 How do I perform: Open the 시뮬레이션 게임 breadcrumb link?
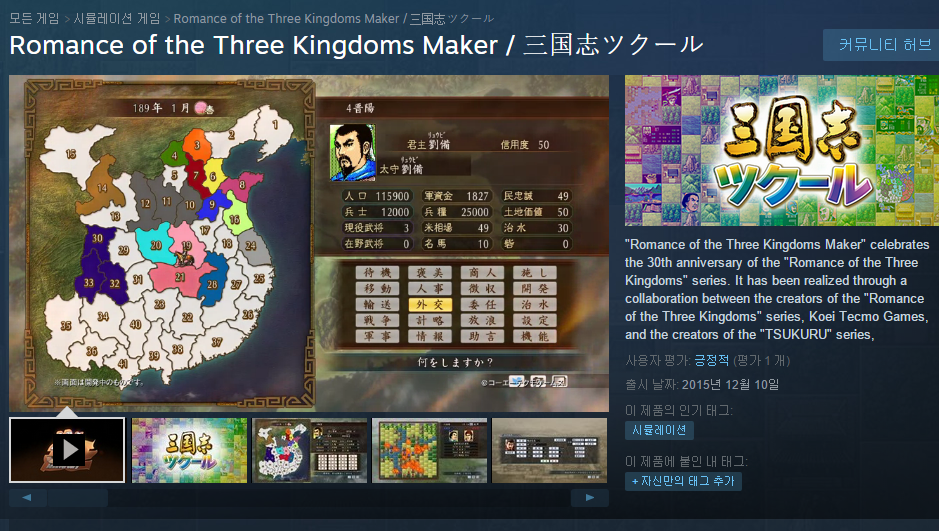pyautogui.click(x=117, y=19)
